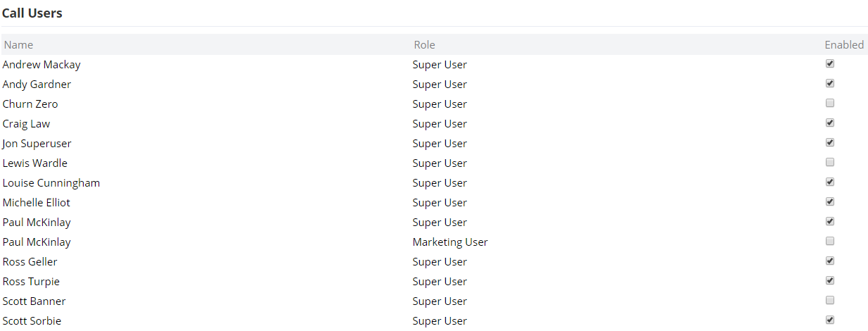
Task: Select Louise Cunningham in the list
Action: [51, 183]
